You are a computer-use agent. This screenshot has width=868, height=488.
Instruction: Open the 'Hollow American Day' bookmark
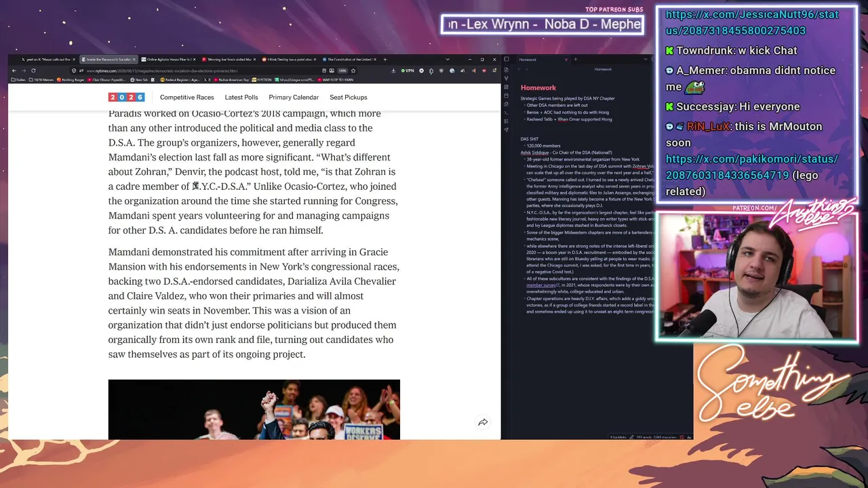pyautogui.click(x=232, y=80)
